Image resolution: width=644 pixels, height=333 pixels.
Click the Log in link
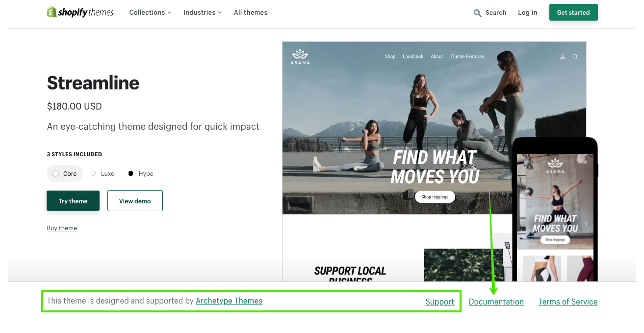pos(527,13)
